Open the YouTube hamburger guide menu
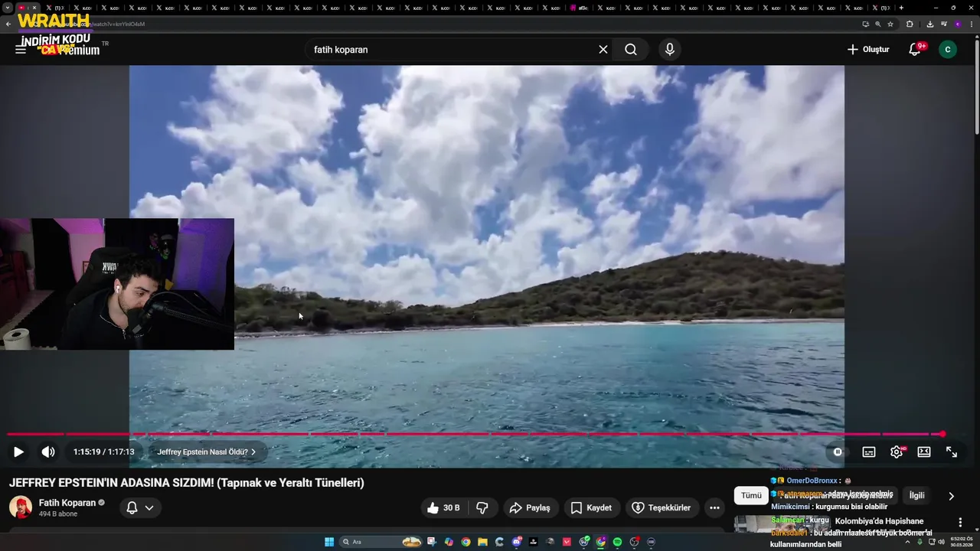 click(21, 50)
